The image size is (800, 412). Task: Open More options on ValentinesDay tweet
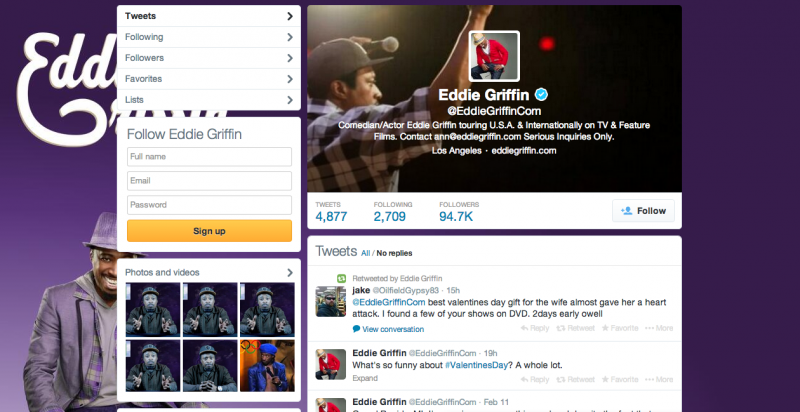[x=659, y=379]
